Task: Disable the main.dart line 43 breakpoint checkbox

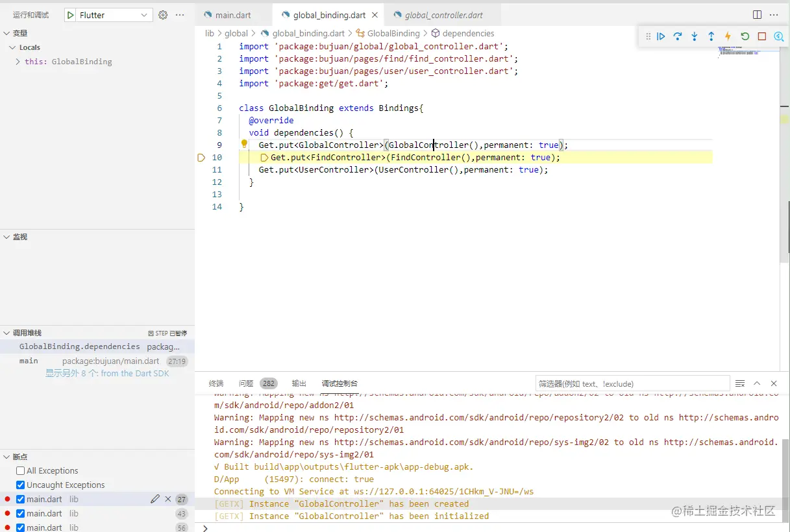Action: [x=21, y=514]
